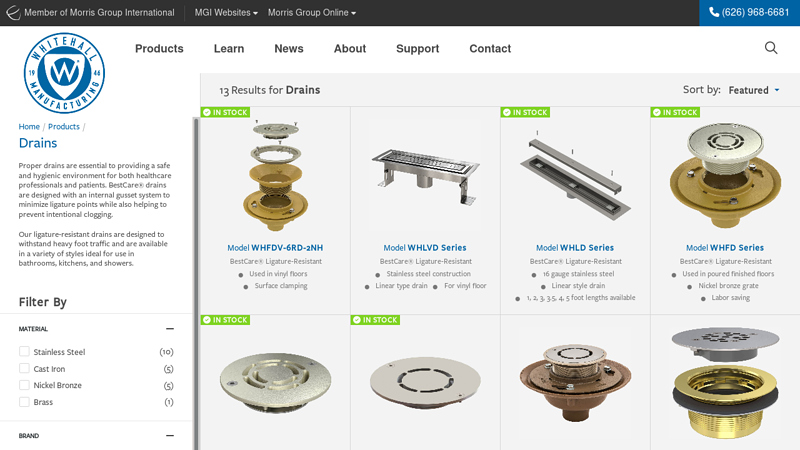Open Model WHFD Series product link
Screen dimensions: 800x450
pyautogui.click(x=725, y=247)
